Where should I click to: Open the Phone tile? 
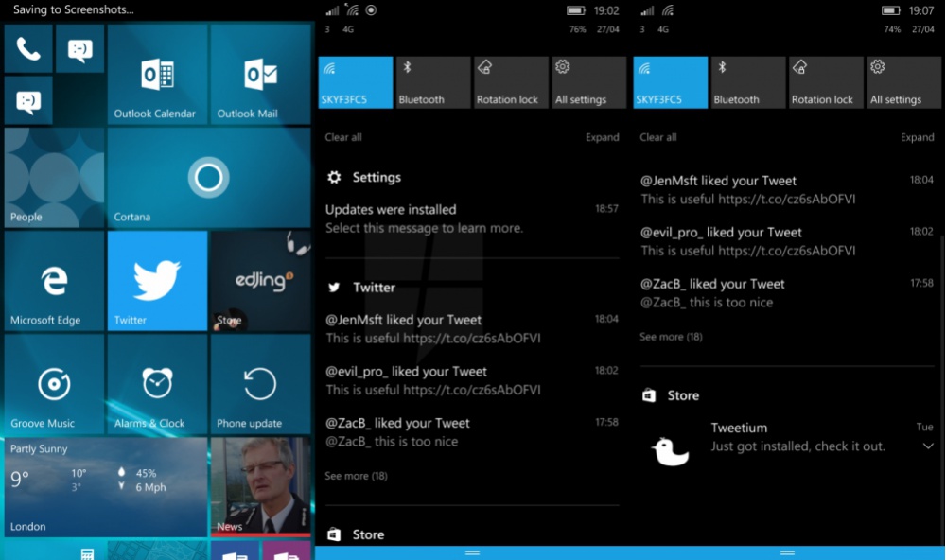(28, 49)
